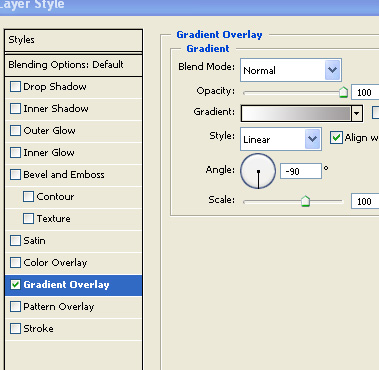Open the Outer Glow settings row
Viewport: 379px width, 370px height.
coord(74,131)
